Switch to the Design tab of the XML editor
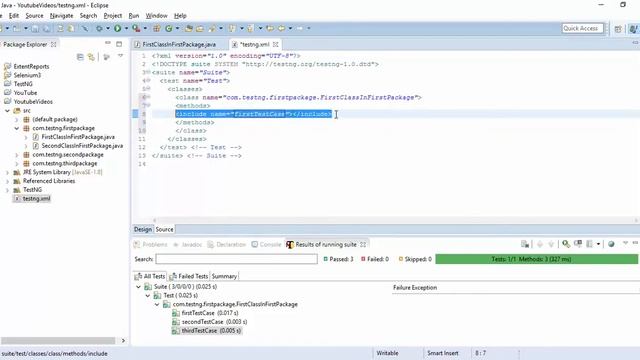 143,229
